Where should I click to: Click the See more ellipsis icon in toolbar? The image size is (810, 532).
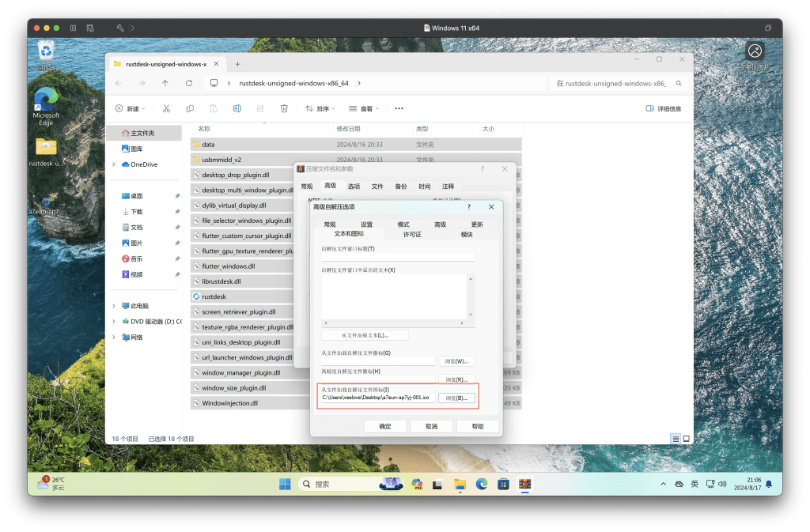398,108
